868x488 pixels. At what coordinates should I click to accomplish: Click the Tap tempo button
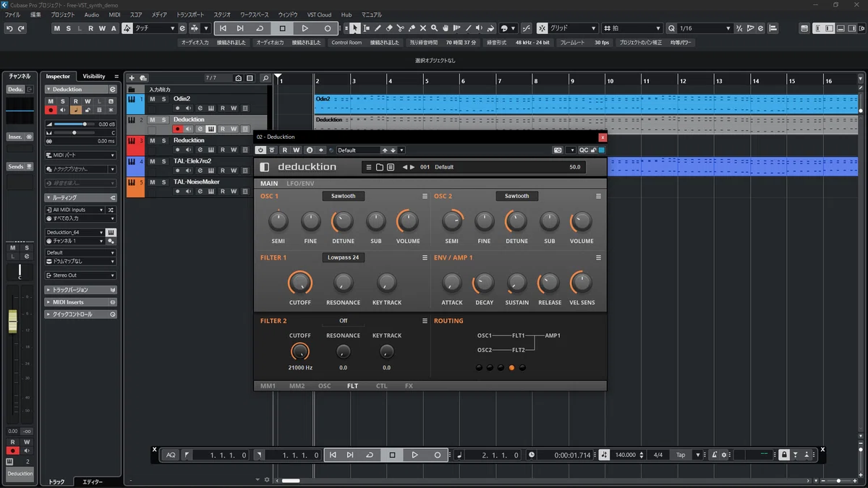681,455
